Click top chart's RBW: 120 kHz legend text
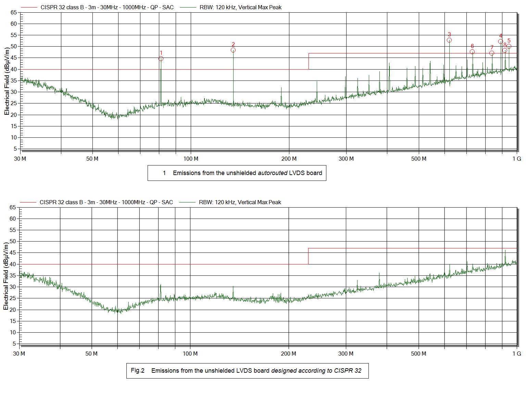 240,7
